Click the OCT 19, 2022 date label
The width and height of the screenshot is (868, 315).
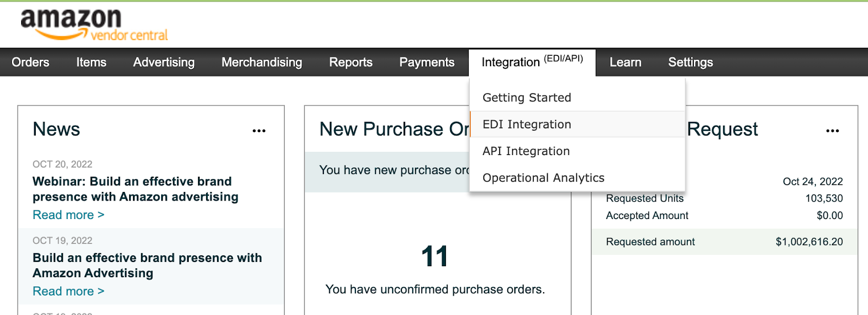point(62,241)
